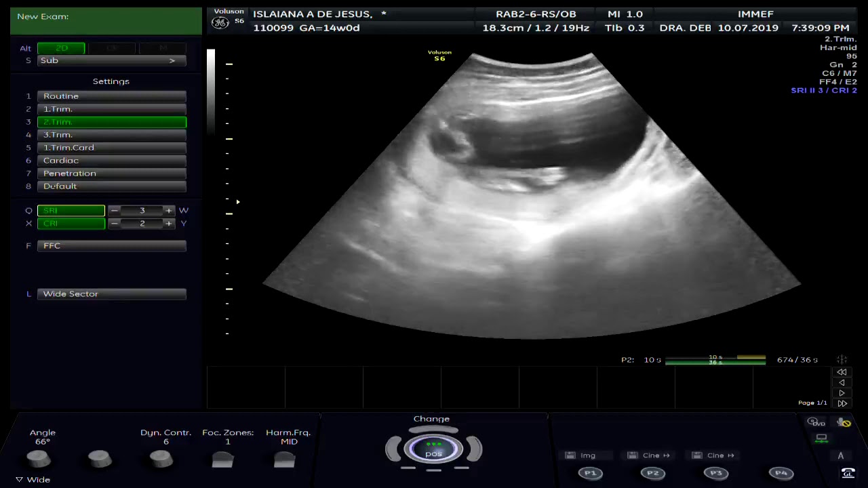Click the ultrasound image area
The height and width of the screenshot is (488, 868).
tap(532, 196)
